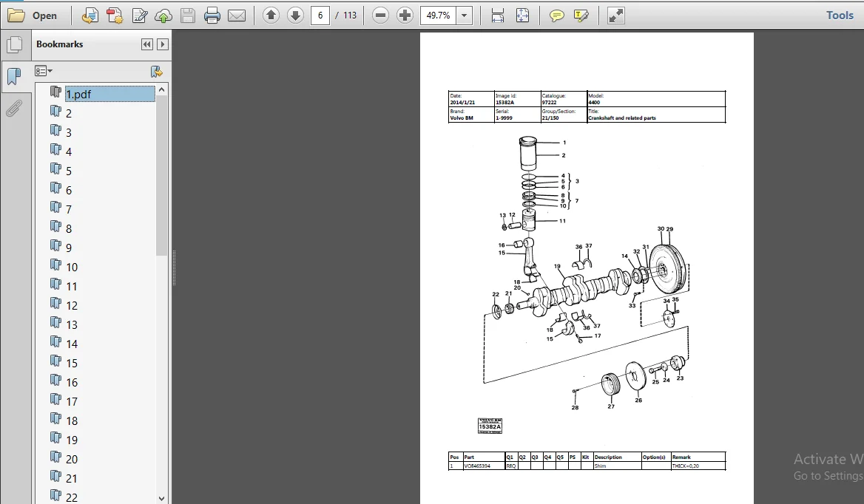The image size is (864, 504).
Task: Select bookmark 21
Action: 72,479
